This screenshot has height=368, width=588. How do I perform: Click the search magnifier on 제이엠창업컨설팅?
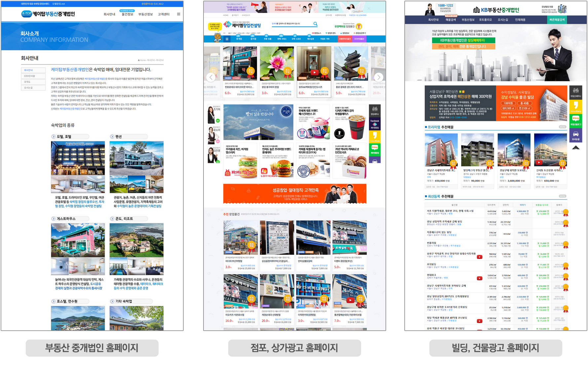point(315,24)
